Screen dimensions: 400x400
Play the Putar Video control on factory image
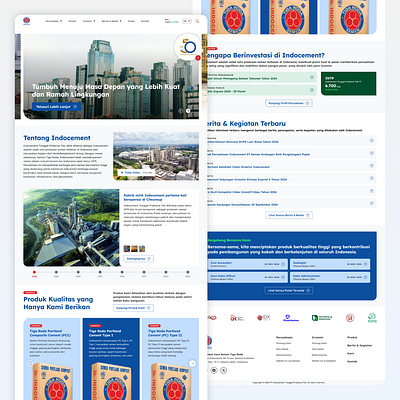tap(135, 173)
